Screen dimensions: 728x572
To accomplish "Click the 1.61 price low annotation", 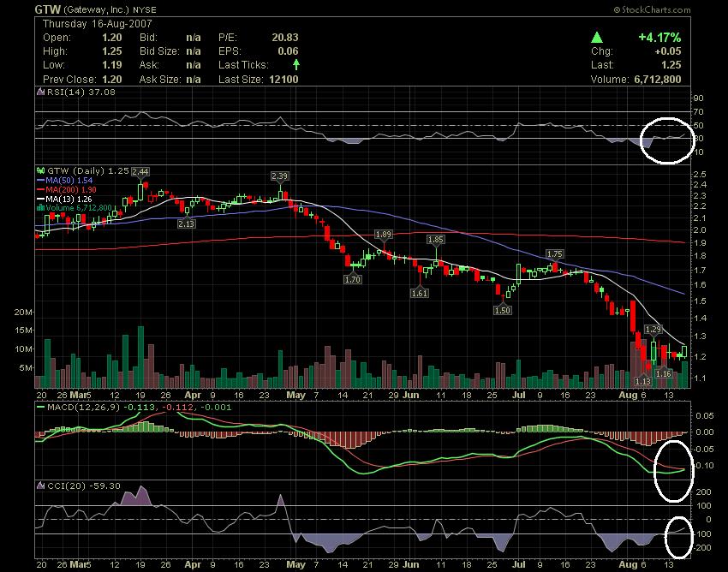I will click(x=420, y=294).
